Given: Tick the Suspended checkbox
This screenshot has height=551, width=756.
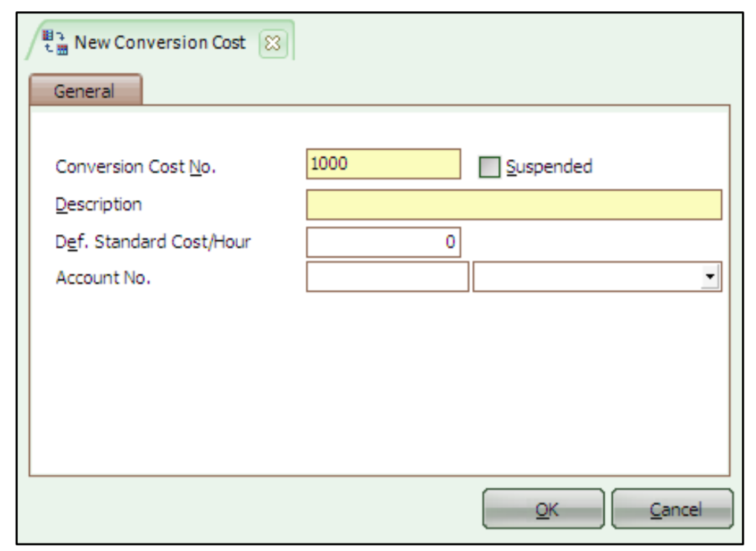Looking at the screenshot, I should coord(489,167).
